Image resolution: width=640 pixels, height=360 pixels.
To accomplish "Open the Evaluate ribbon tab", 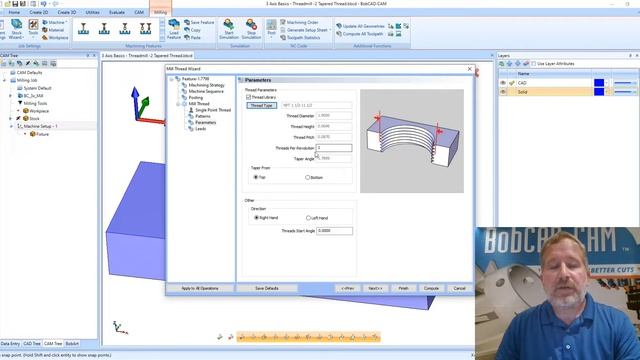I will click(x=117, y=12).
